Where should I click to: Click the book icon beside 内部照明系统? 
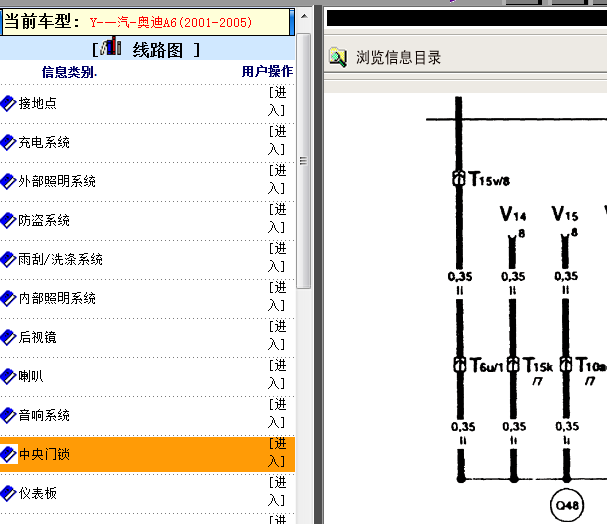coord(8,298)
